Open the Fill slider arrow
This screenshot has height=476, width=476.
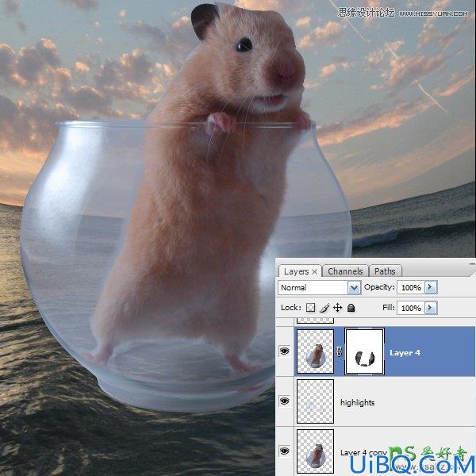[x=431, y=308]
